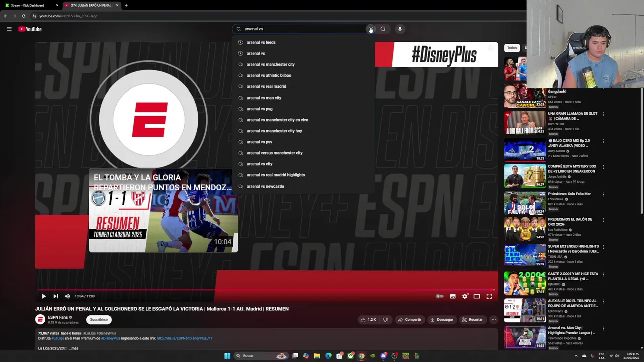Open Windows Start menu
Image resolution: width=644 pixels, height=362 pixels.
pos(227,356)
